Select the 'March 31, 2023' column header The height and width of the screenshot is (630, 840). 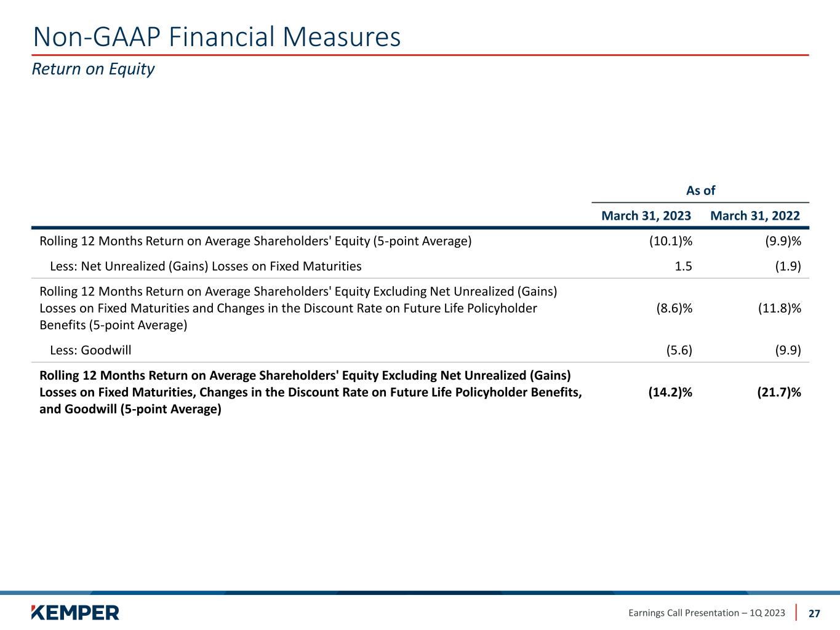coord(646,216)
